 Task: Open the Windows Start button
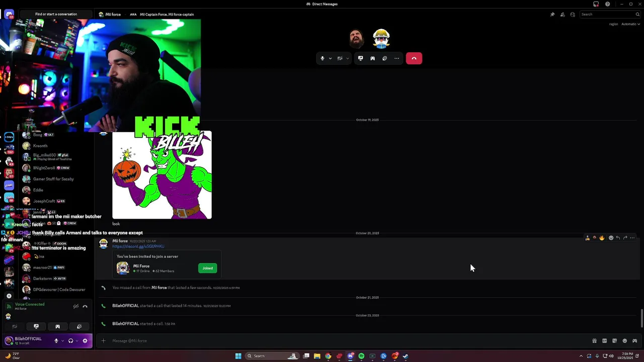pyautogui.click(x=238, y=356)
